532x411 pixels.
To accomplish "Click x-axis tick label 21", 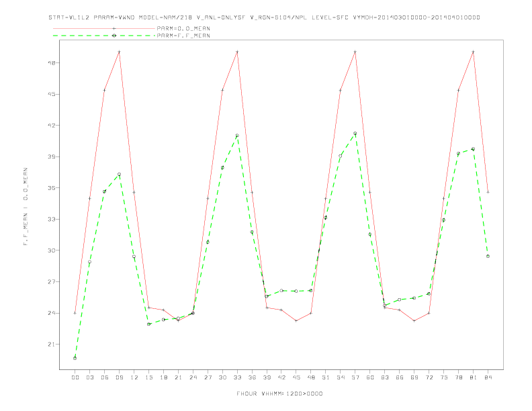I will [x=178, y=377].
